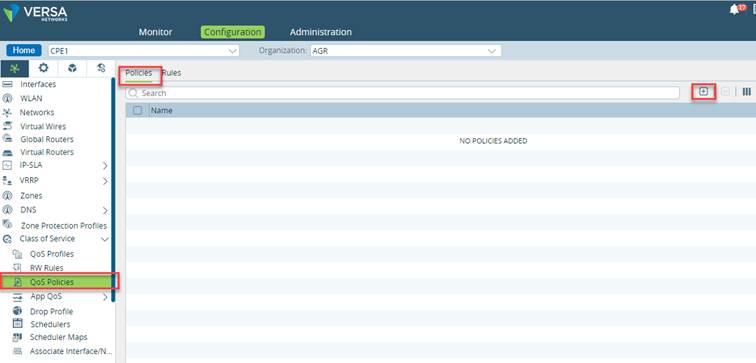Open QoS Profiles under Class of Service

click(52, 254)
